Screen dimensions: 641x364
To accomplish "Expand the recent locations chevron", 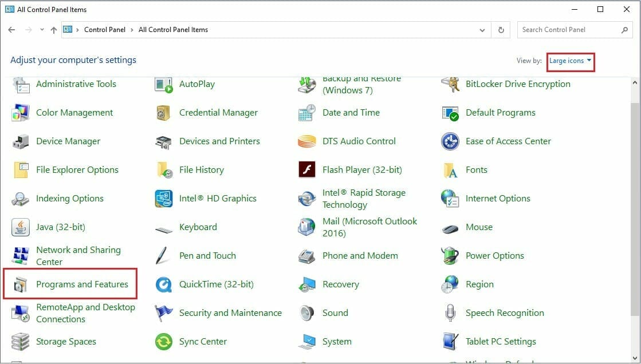I will point(42,30).
